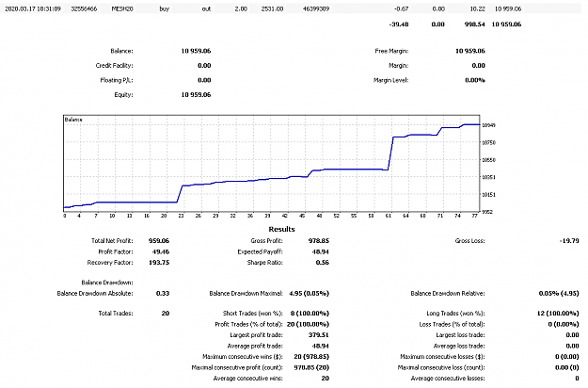This screenshot has height=388, width=588.
Task: Click the date cell '2020.03.17 18:31:09'
Action: tap(33, 8)
